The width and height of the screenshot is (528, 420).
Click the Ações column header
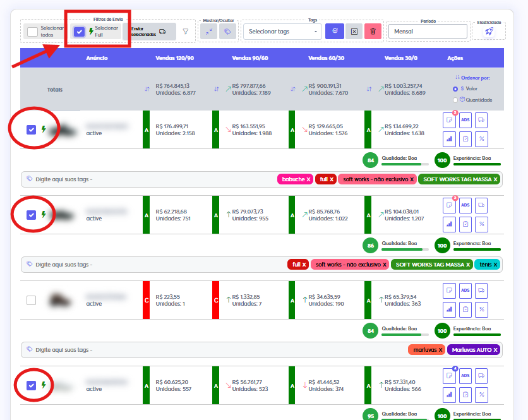coord(455,58)
